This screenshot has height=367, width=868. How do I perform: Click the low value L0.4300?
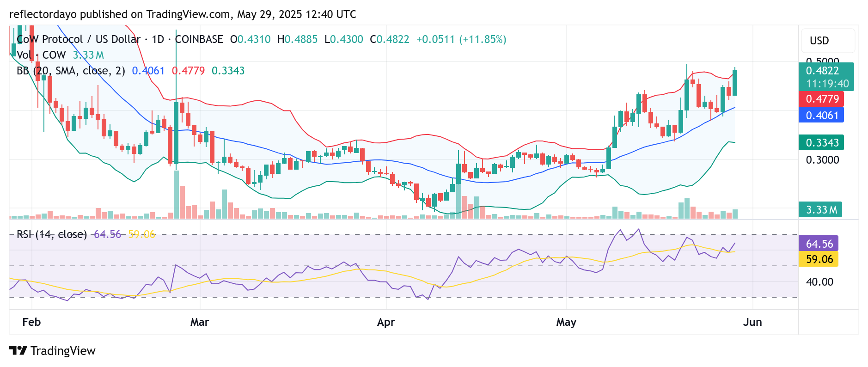click(x=344, y=39)
